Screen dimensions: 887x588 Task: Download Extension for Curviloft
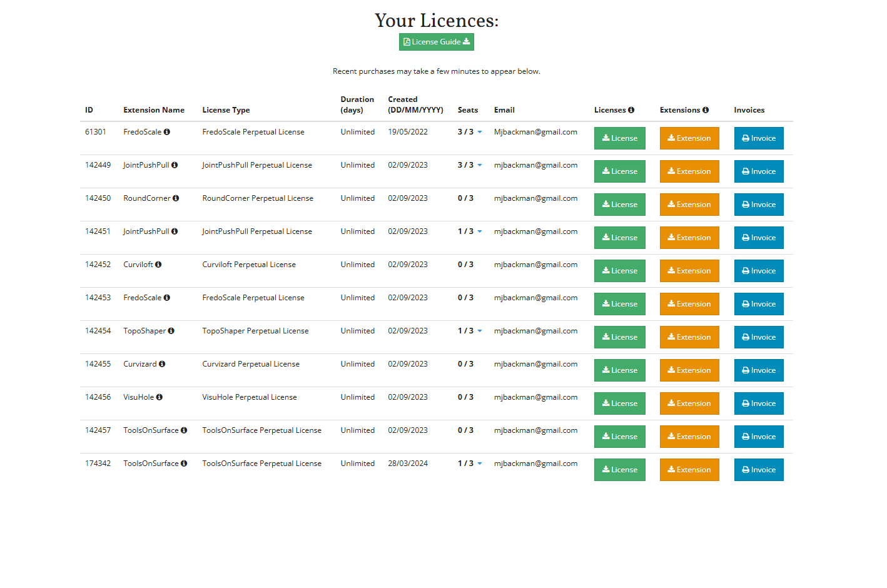tap(689, 271)
